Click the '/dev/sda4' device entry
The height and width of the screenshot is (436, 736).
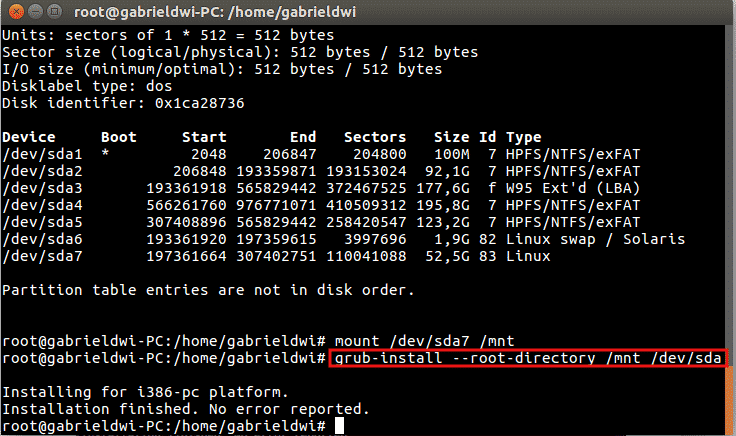point(42,205)
